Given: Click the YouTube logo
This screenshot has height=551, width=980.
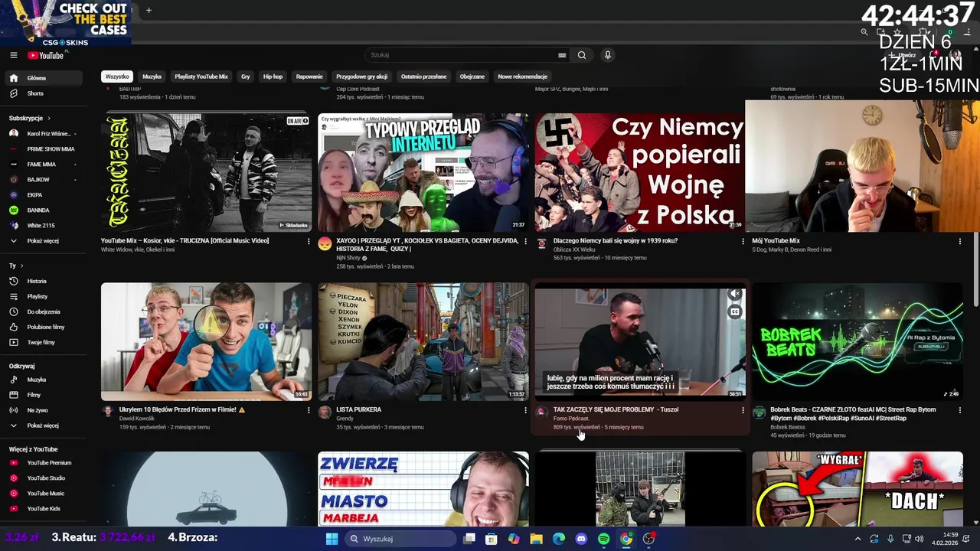Looking at the screenshot, I should (46, 55).
